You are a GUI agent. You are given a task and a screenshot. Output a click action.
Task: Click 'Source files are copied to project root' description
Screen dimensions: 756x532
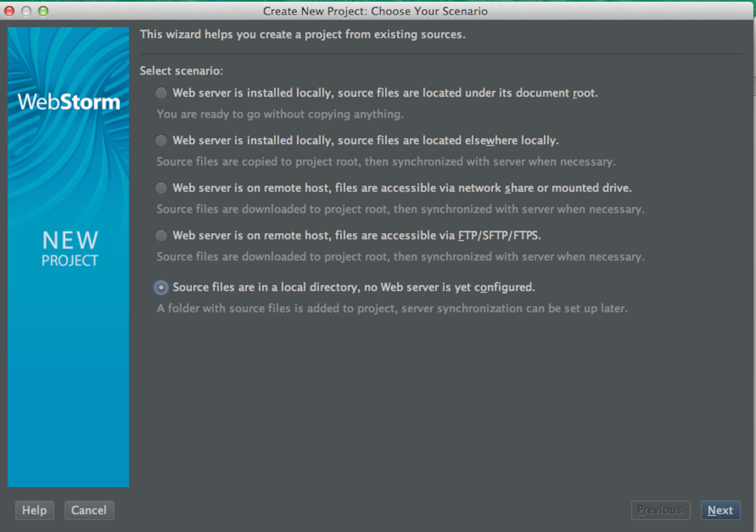pos(386,161)
